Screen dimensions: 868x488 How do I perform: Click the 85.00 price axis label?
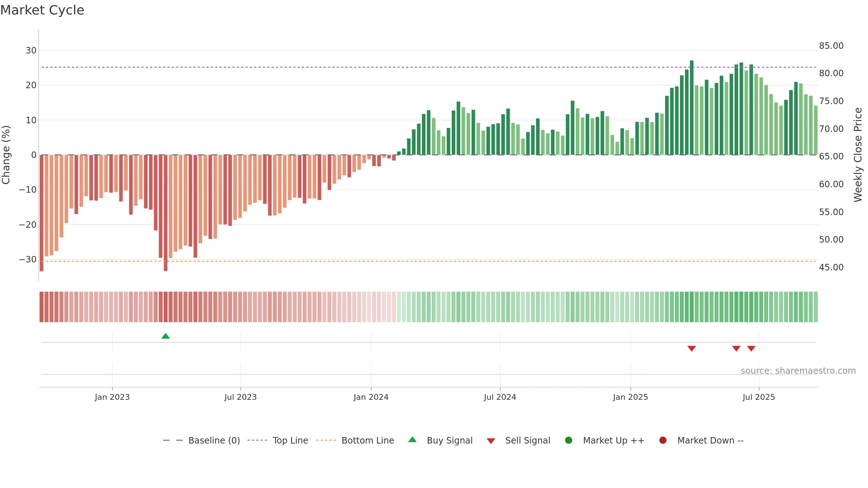831,46
